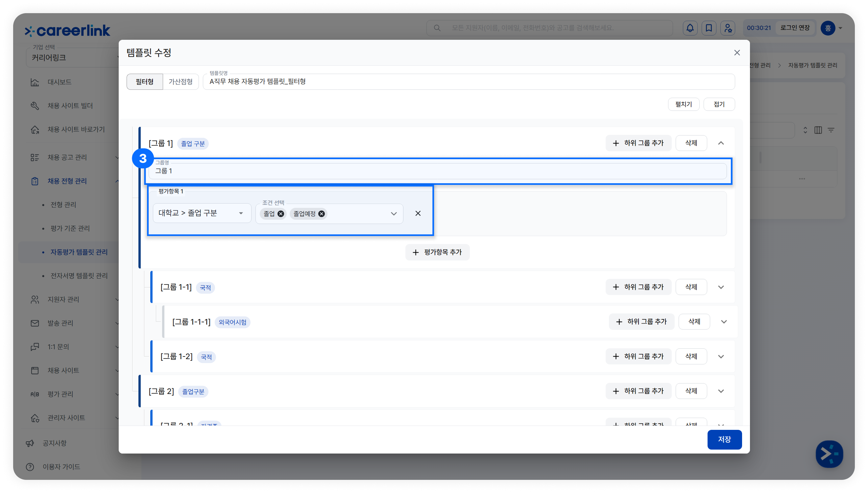This screenshot has width=868, height=493.
Task: Click 하위 그룹 추가 for 그룹 1-1-1
Action: click(x=641, y=322)
